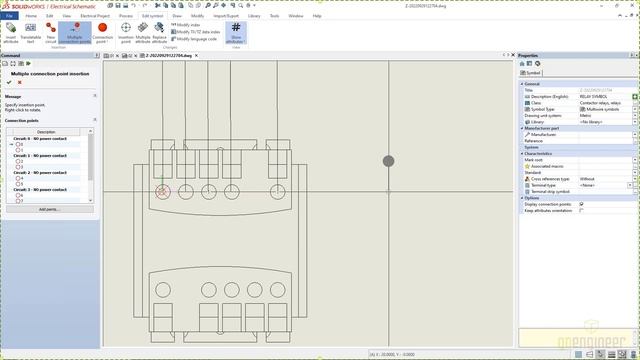The image size is (640, 360).
Task: Select connection point 0 radio
Action: 18,144
